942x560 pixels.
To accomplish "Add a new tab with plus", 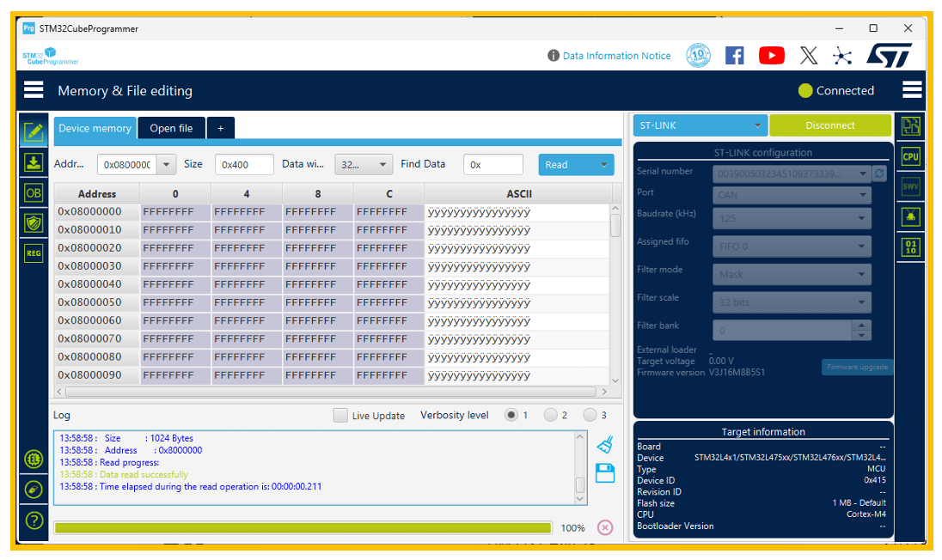I will (221, 128).
